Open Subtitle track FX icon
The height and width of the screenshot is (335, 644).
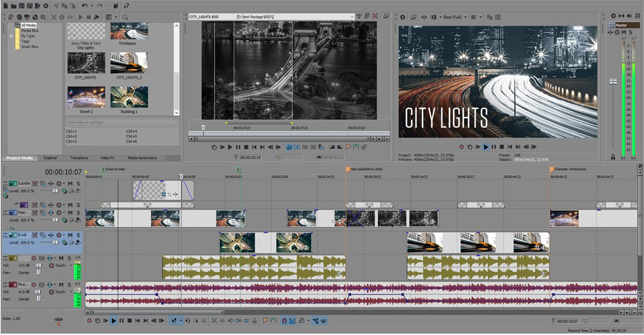pos(51,183)
